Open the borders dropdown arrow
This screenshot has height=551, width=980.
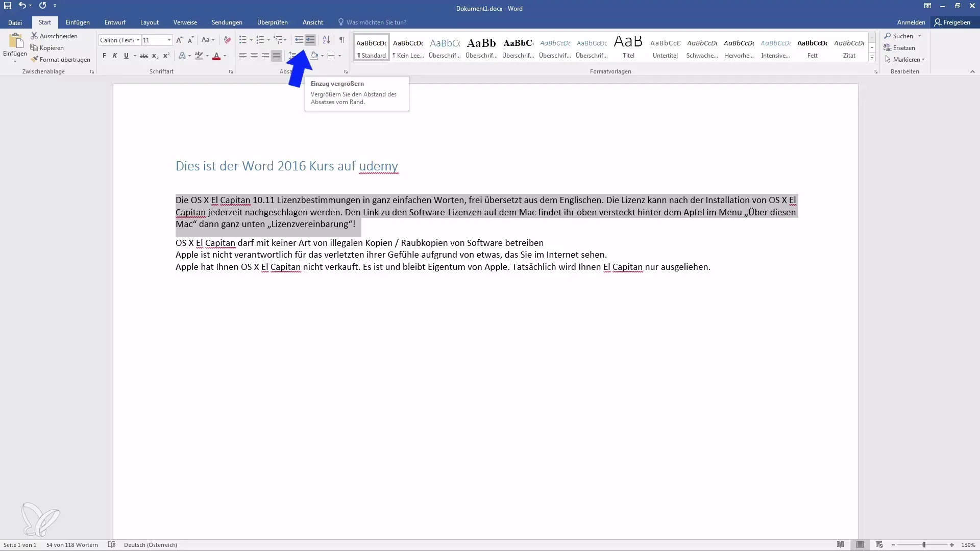point(339,56)
